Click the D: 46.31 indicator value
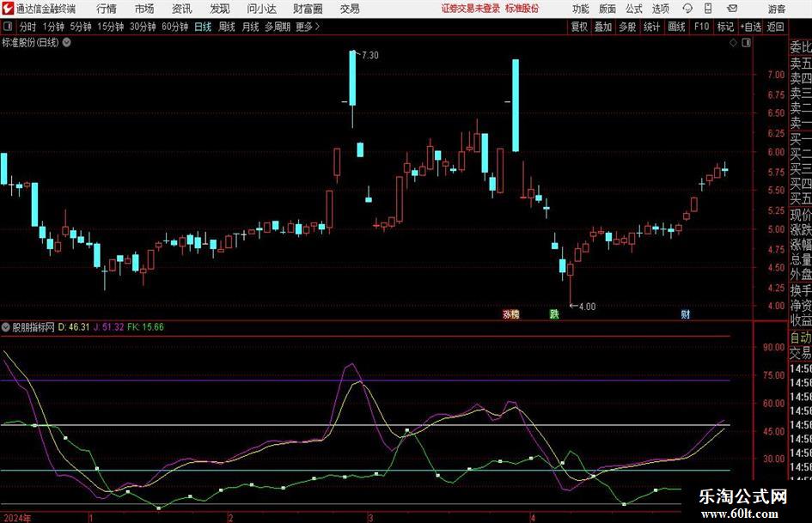 (74, 326)
